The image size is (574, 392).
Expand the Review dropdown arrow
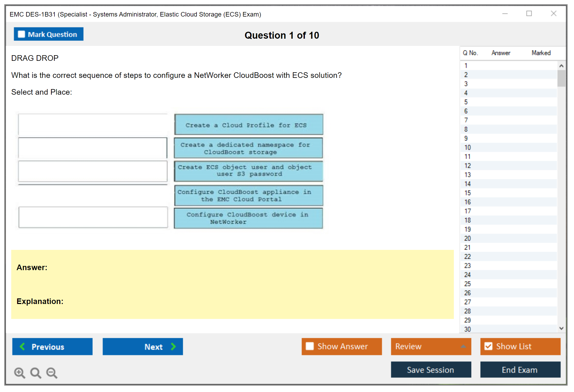click(463, 346)
